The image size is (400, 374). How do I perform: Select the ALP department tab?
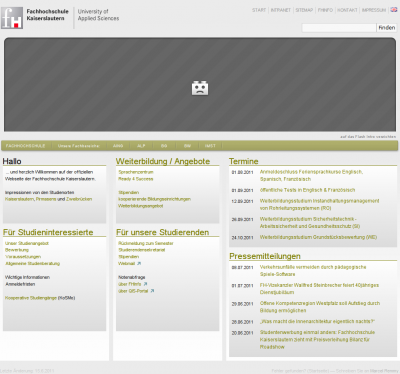[x=141, y=146]
